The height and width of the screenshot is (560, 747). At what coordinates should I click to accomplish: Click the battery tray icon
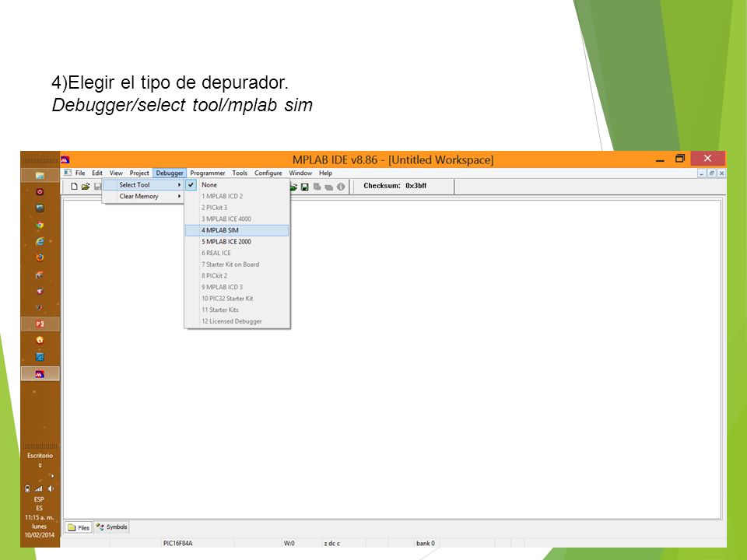(28, 488)
